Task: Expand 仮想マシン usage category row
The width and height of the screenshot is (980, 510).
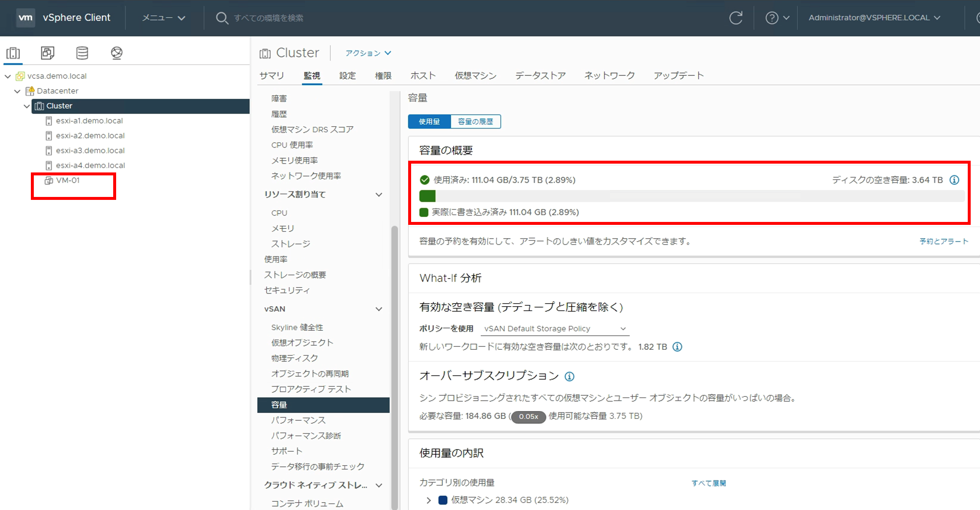Action: 429,500
